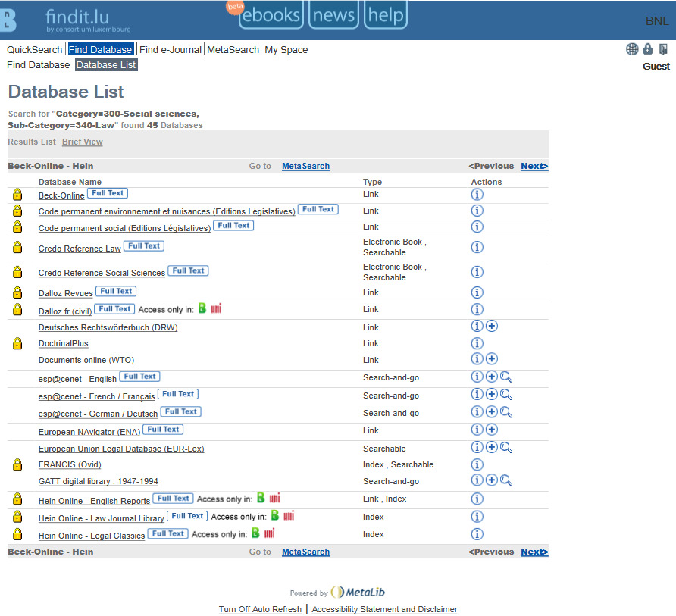Open Documents online (WTO) link
The height and width of the screenshot is (616, 676).
(x=86, y=360)
